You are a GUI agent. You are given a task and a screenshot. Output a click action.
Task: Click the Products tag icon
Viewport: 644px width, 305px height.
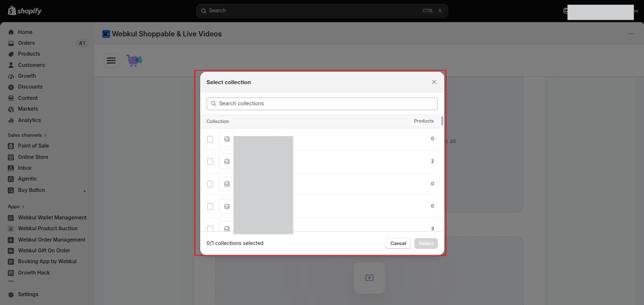[11, 54]
